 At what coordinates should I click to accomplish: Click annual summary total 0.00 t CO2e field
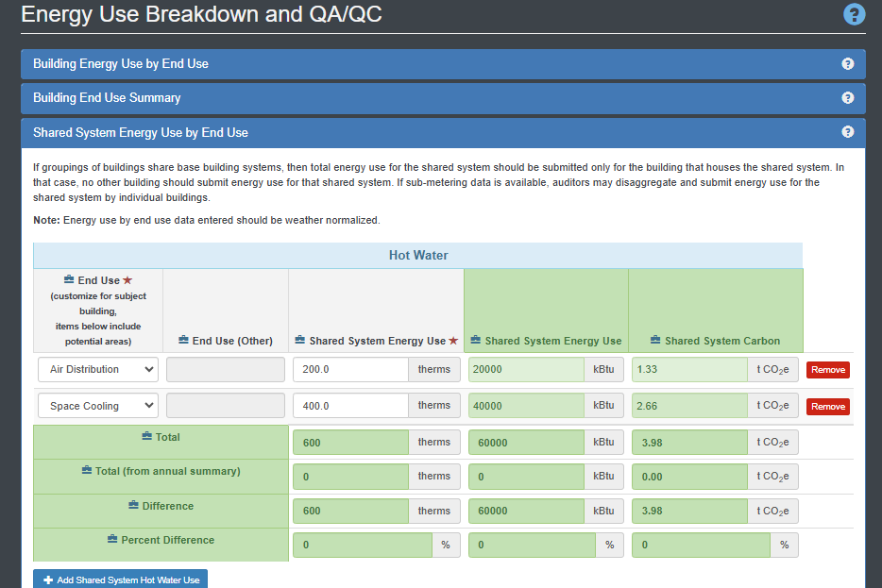coord(689,477)
